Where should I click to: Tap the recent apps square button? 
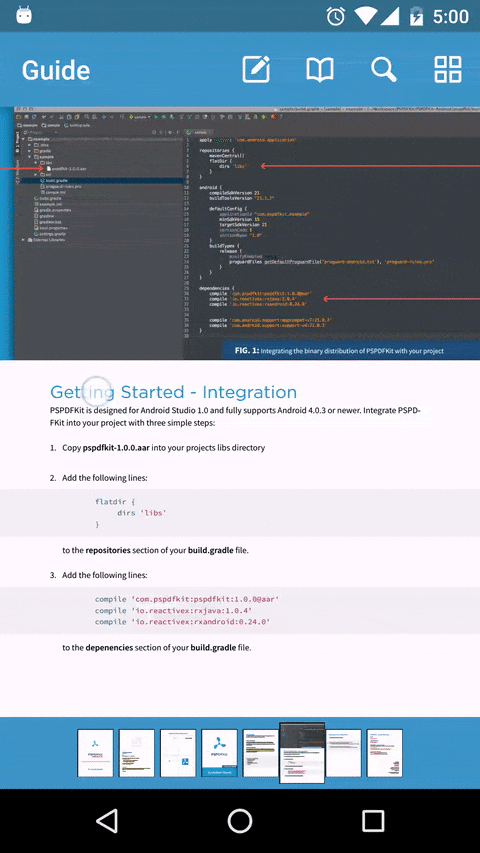point(373,820)
